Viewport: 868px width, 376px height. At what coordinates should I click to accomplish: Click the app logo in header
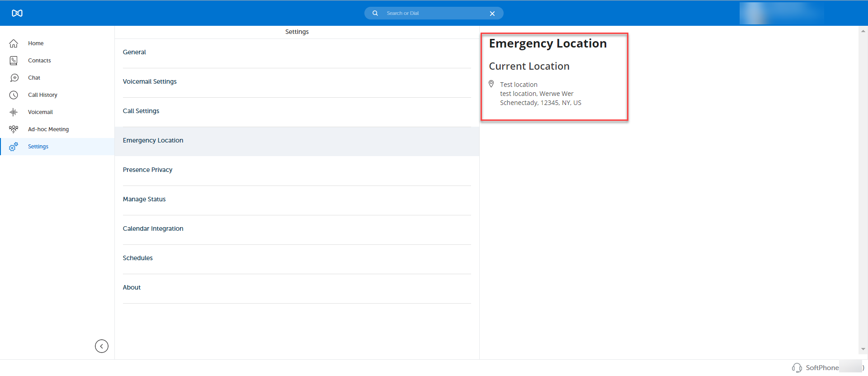pos(17,13)
